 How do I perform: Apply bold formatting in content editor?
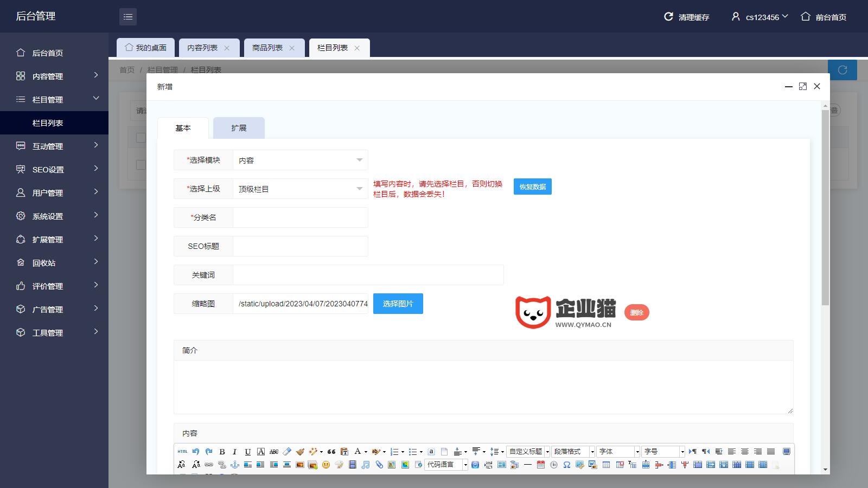pos(222,451)
